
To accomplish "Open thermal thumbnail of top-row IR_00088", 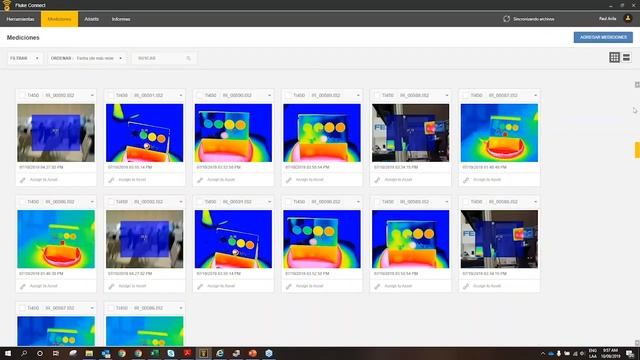I will click(x=411, y=133).
